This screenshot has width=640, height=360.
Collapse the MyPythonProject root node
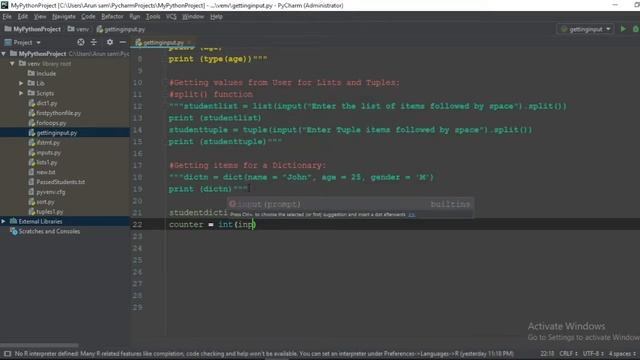[x=4, y=53]
